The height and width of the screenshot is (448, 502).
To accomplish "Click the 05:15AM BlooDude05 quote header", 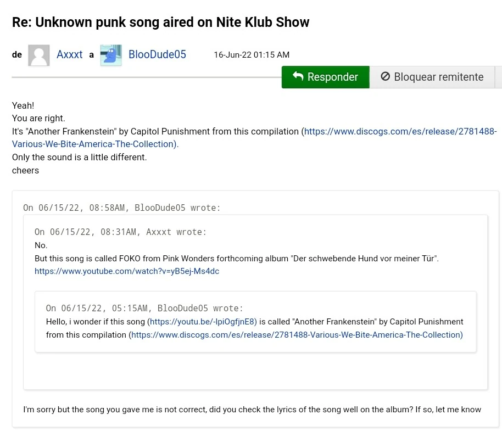I will (144, 309).
